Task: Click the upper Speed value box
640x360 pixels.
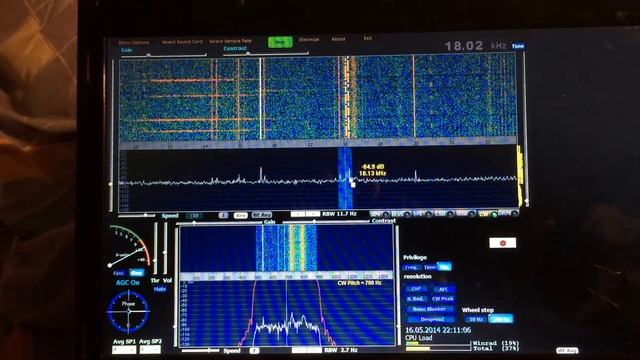Action: [x=194, y=216]
